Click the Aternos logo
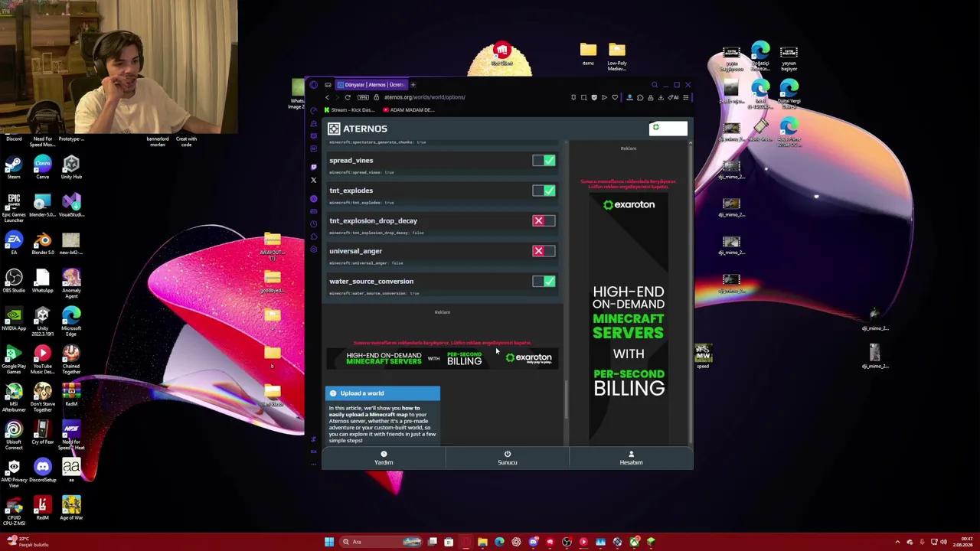This screenshot has height=551, width=980. [358, 129]
